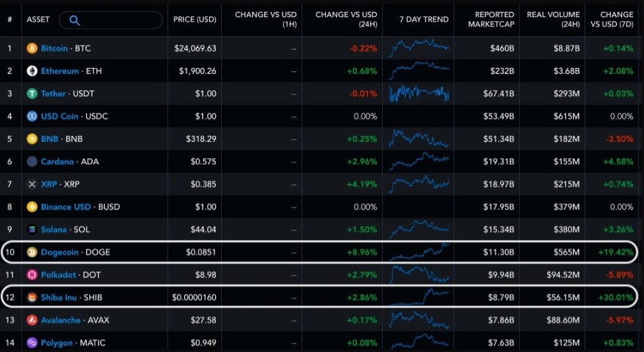This screenshot has height=352, width=644.
Task: Open the Binance USD asset link
Action: [65, 207]
